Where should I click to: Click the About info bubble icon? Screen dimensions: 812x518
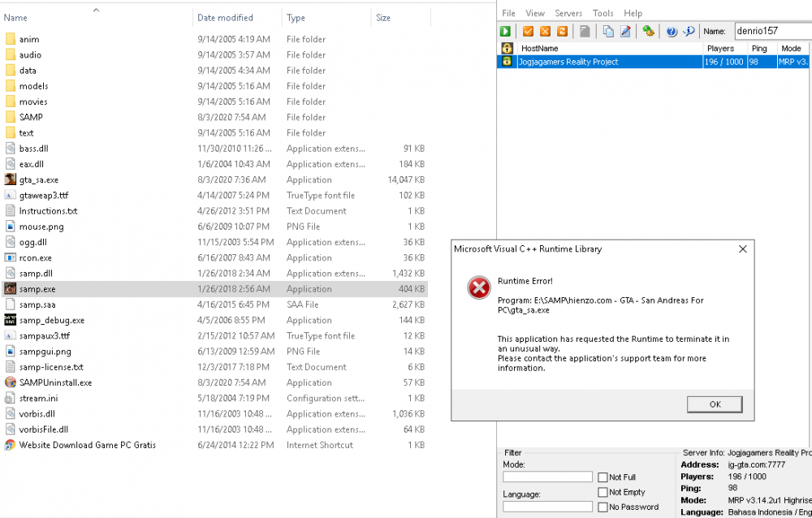[x=689, y=32]
